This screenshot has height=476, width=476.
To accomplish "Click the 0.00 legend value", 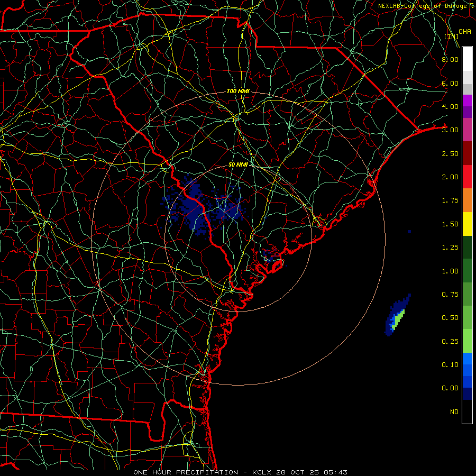I will tap(450, 388).
